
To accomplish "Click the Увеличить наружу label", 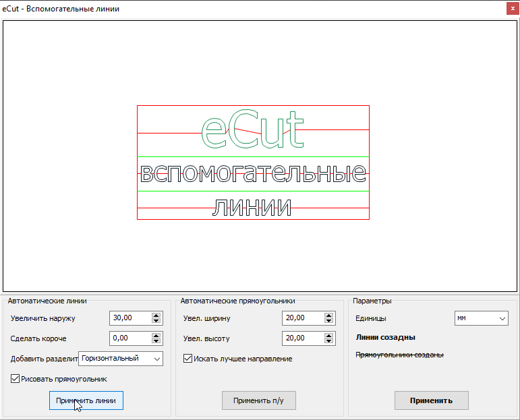I will [42, 318].
